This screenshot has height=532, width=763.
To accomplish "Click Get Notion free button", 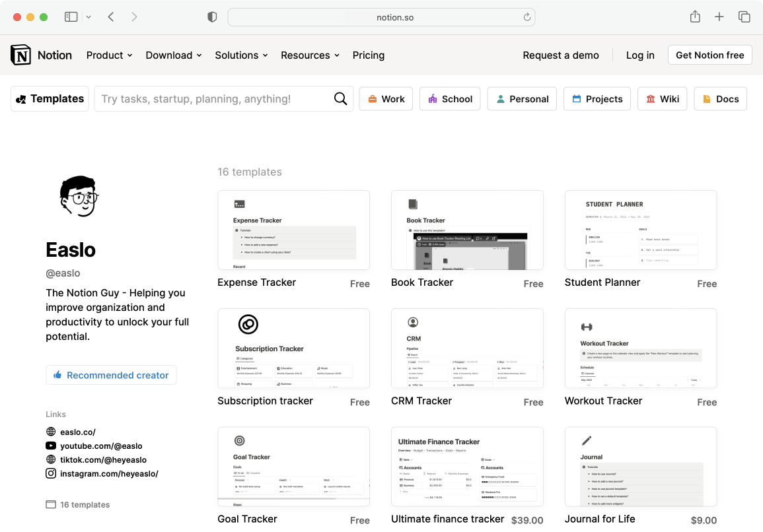I will 709,55.
